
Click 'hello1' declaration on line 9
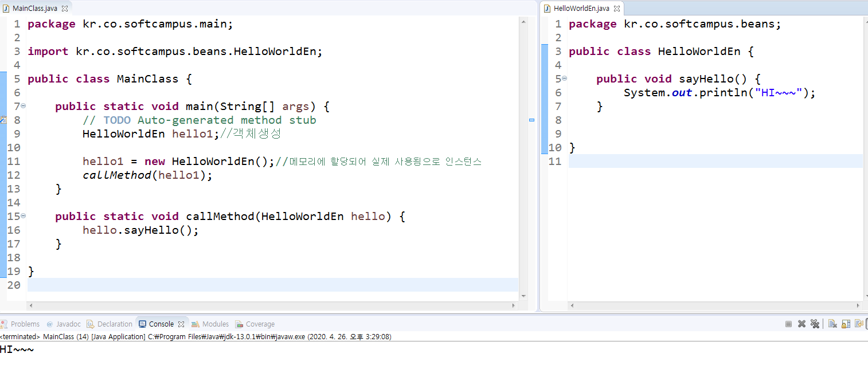pyautogui.click(x=193, y=134)
